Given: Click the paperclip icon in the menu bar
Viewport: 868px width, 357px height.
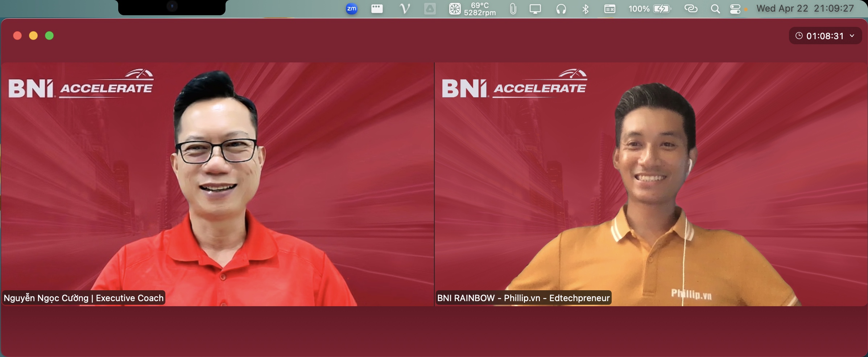Looking at the screenshot, I should tap(513, 9).
